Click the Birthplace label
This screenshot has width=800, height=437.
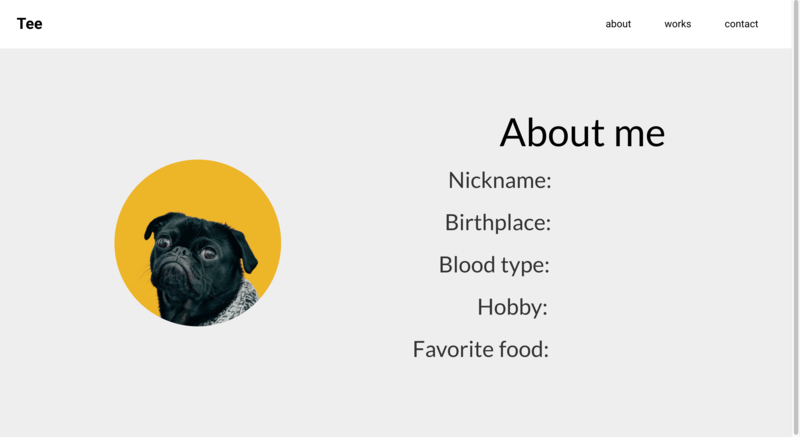click(x=497, y=223)
